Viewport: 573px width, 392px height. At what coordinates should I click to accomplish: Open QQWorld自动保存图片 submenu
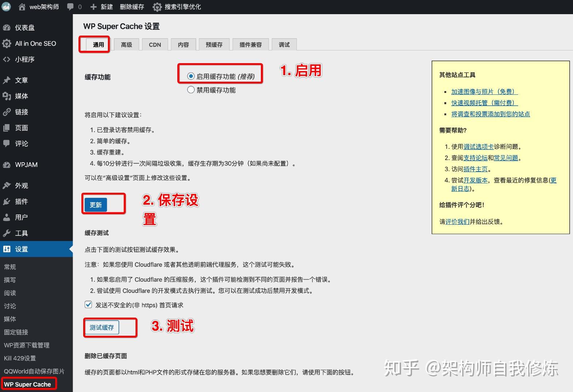(x=34, y=371)
